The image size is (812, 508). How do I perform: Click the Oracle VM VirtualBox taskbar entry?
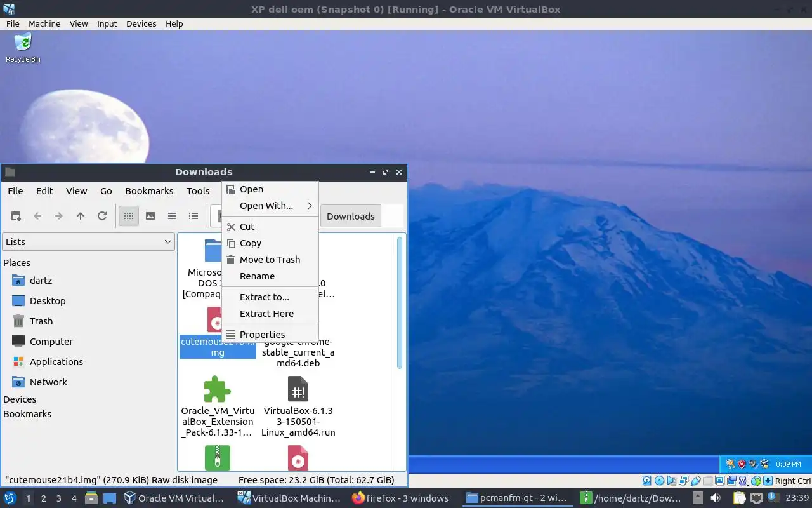click(174, 498)
